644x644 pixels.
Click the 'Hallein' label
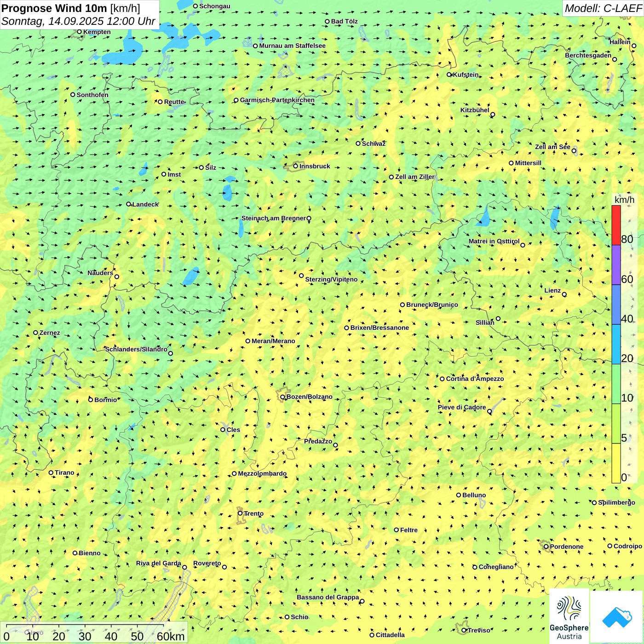pyautogui.click(x=620, y=42)
